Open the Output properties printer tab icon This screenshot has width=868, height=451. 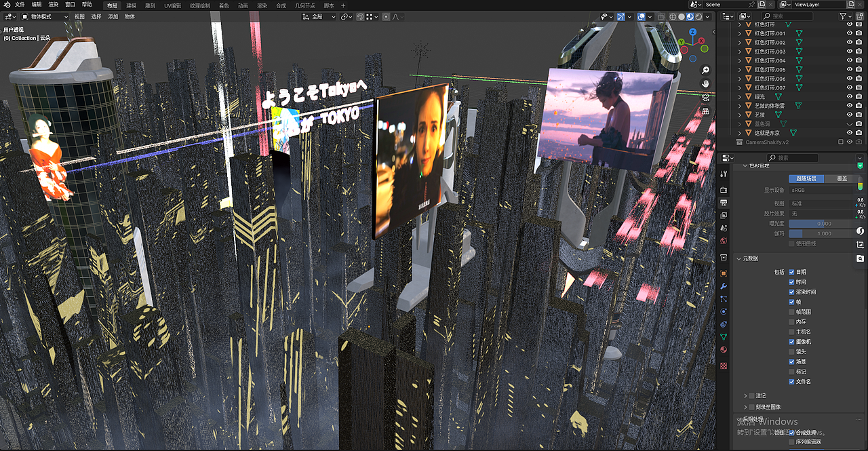pyautogui.click(x=724, y=202)
